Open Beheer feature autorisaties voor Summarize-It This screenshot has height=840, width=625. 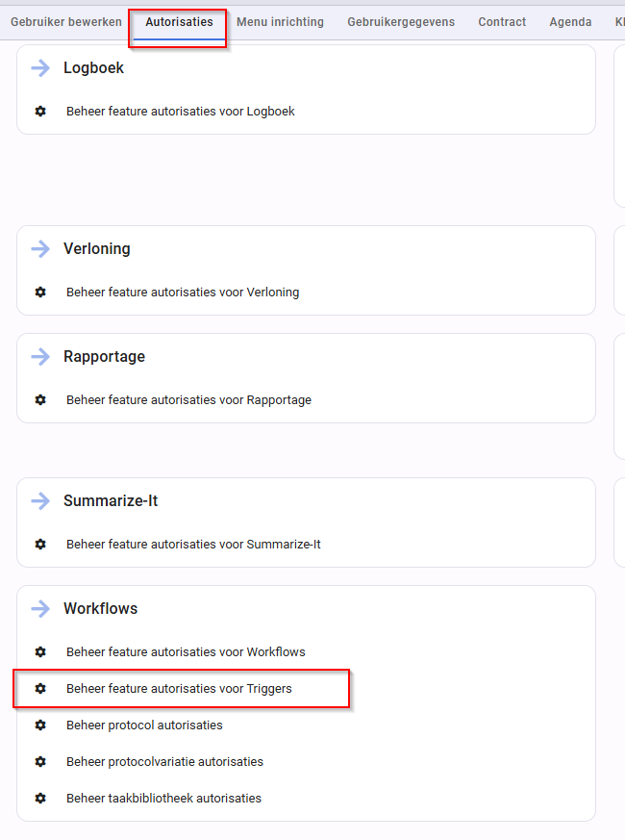coord(193,544)
